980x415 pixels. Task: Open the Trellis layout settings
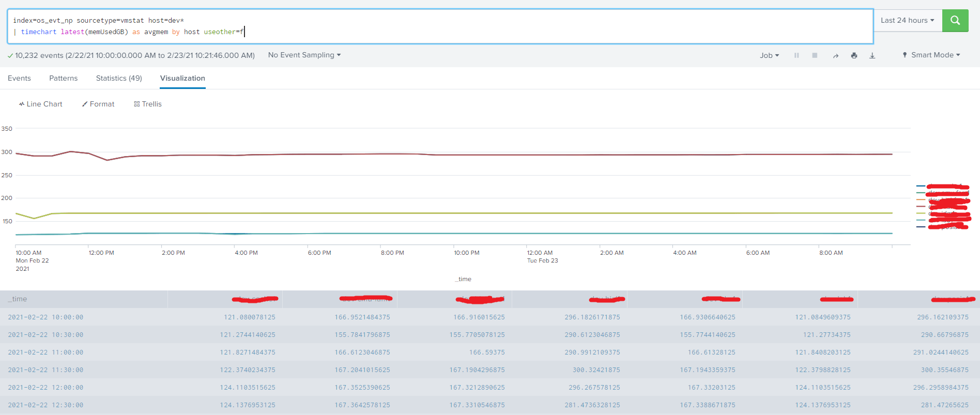coord(148,104)
